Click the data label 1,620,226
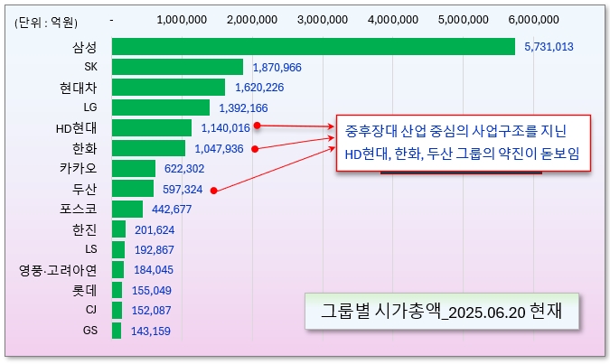Image resolution: width=610 pixels, height=364 pixels. (259, 88)
